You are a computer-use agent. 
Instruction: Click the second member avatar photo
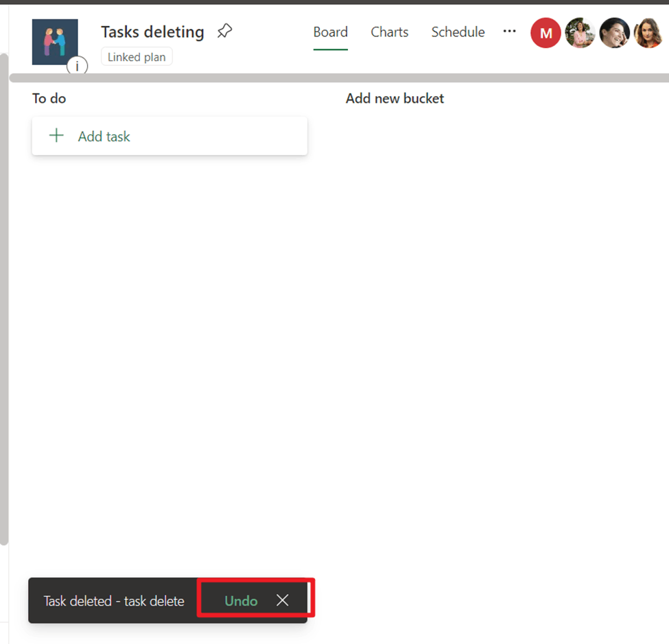(580, 33)
